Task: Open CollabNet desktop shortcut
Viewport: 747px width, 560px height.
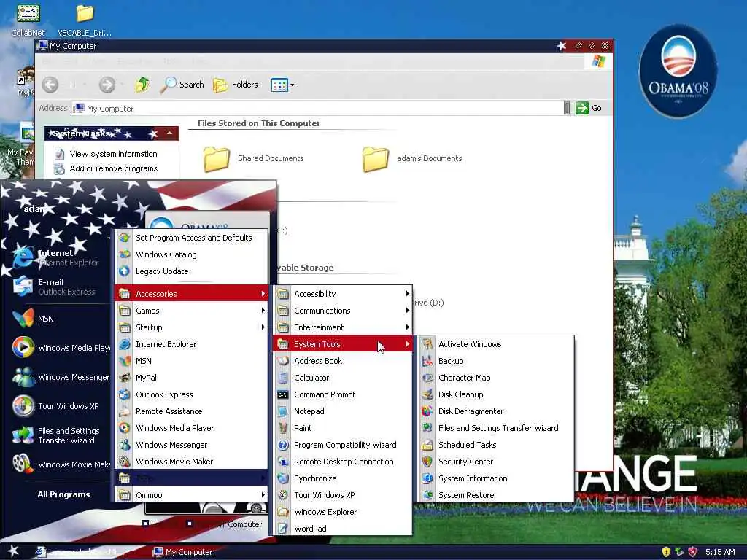Action: click(x=28, y=20)
